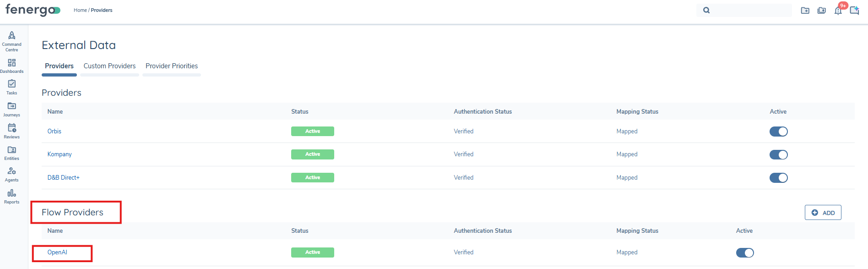Click the Verified text in Orbis row
The height and width of the screenshot is (269, 868).
coord(464,131)
